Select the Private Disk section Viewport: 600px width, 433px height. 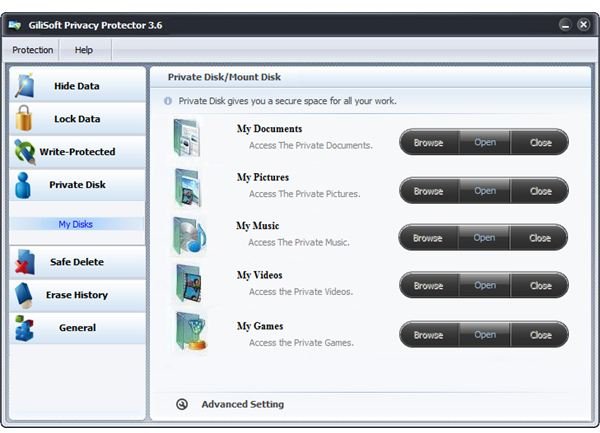[x=77, y=185]
